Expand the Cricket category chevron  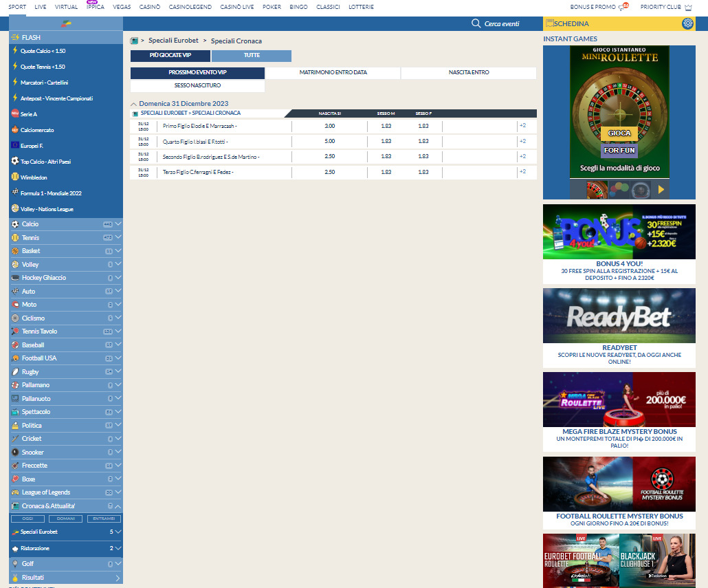click(118, 439)
